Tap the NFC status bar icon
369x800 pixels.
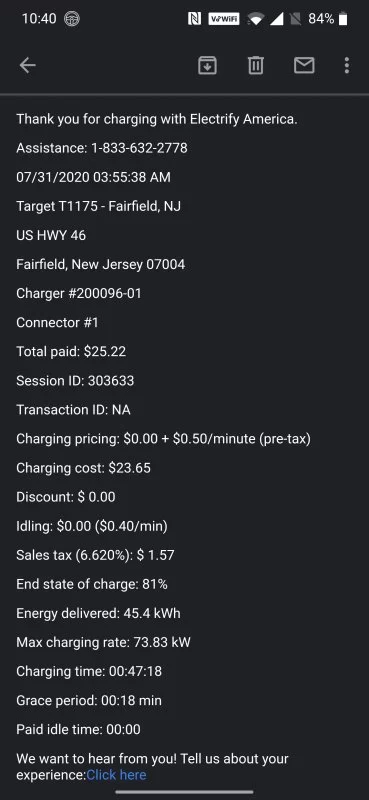click(x=194, y=19)
